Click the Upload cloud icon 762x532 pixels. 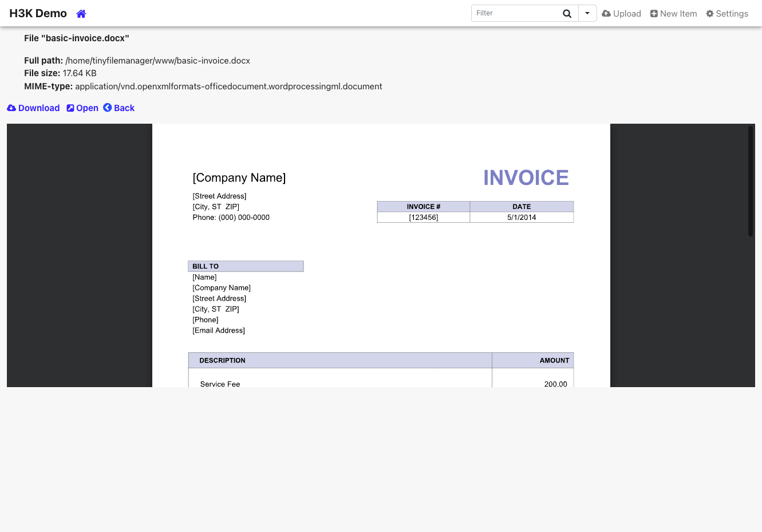click(x=606, y=14)
